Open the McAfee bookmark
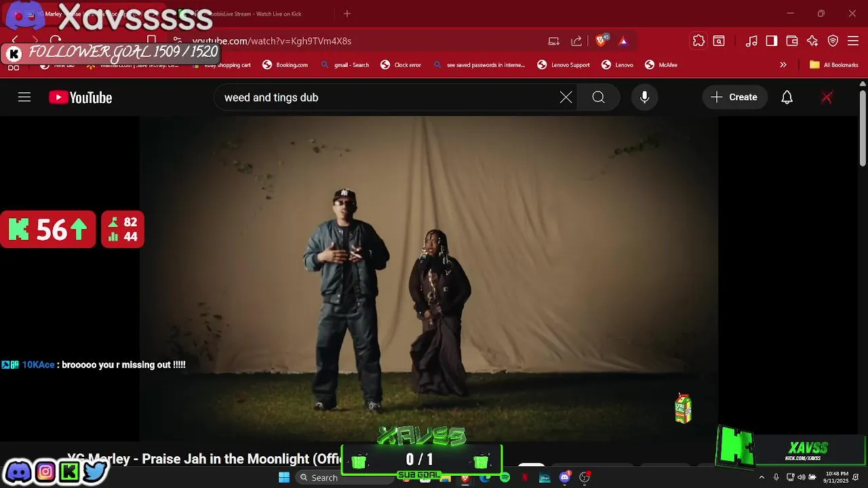 tap(661, 65)
